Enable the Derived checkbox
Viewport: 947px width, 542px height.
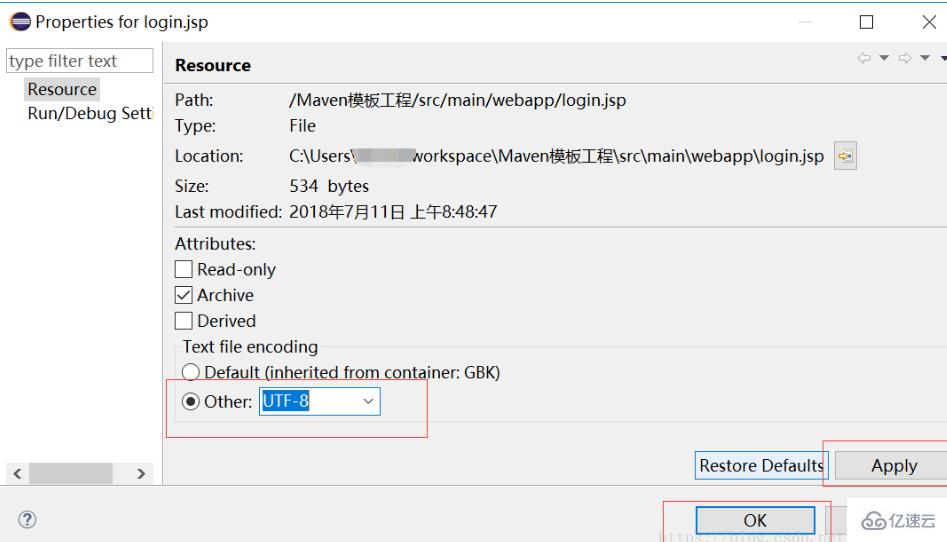[184, 320]
